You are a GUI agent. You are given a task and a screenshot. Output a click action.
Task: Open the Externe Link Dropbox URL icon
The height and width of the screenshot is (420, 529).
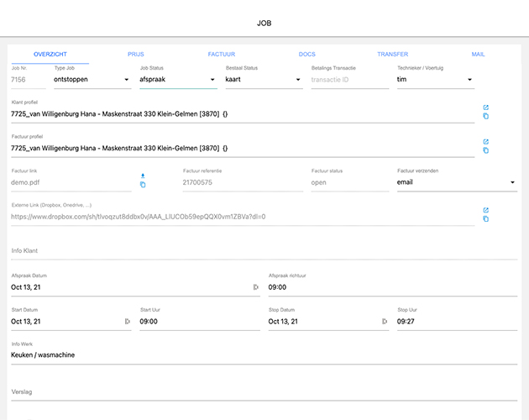(486, 211)
